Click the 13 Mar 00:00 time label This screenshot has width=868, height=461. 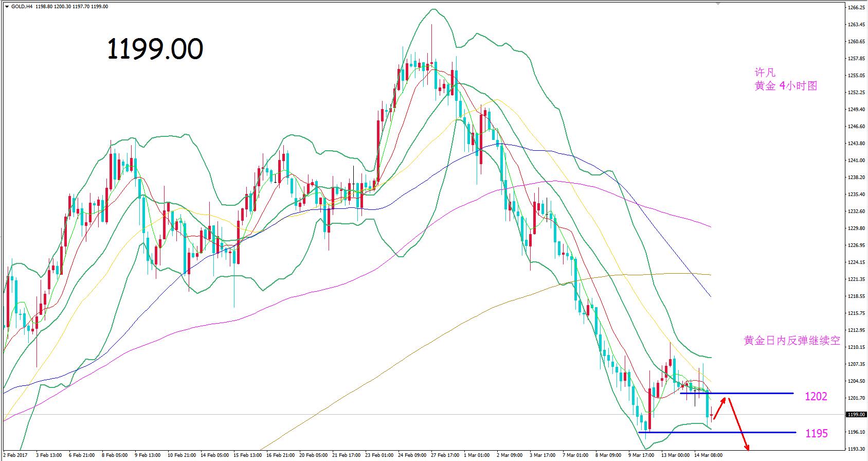675,455
